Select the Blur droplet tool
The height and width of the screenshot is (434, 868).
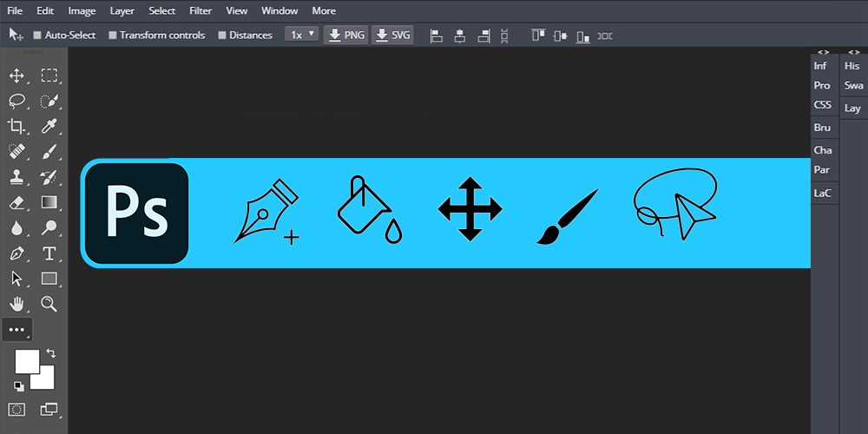click(16, 227)
